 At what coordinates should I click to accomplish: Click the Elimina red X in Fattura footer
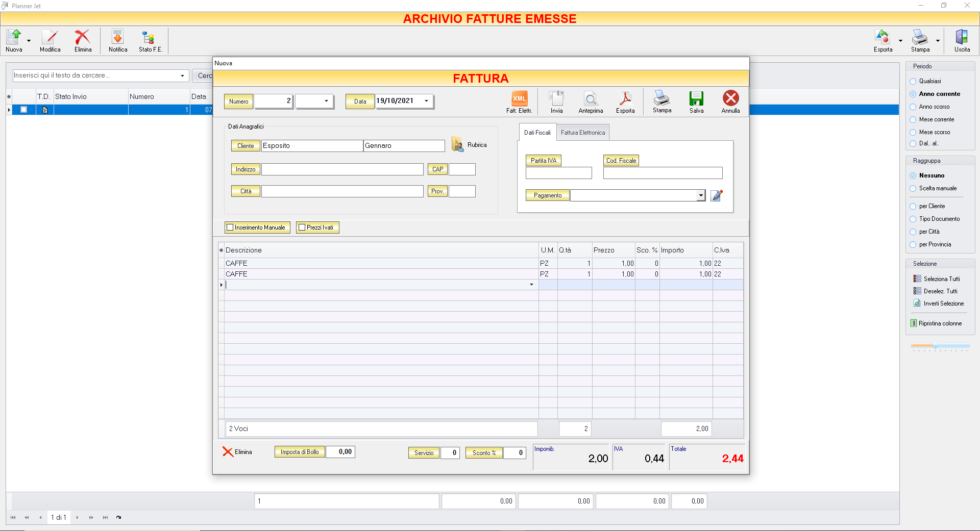[228, 451]
